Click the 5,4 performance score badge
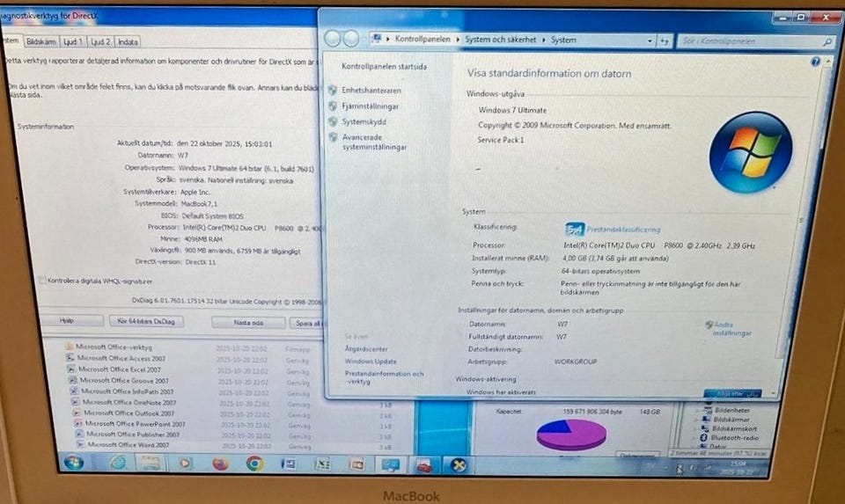845x504 pixels. [x=575, y=230]
